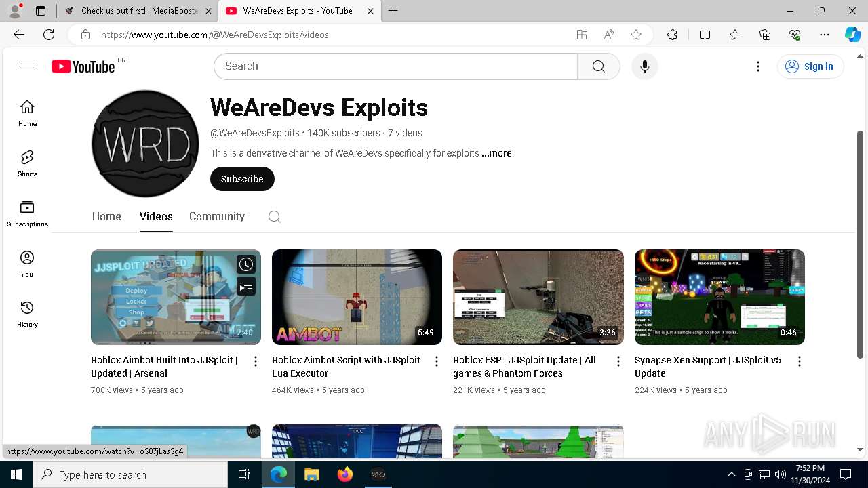Image resolution: width=868 pixels, height=488 pixels.
Task: Click the page vertical scrollbar
Action: [x=861, y=244]
